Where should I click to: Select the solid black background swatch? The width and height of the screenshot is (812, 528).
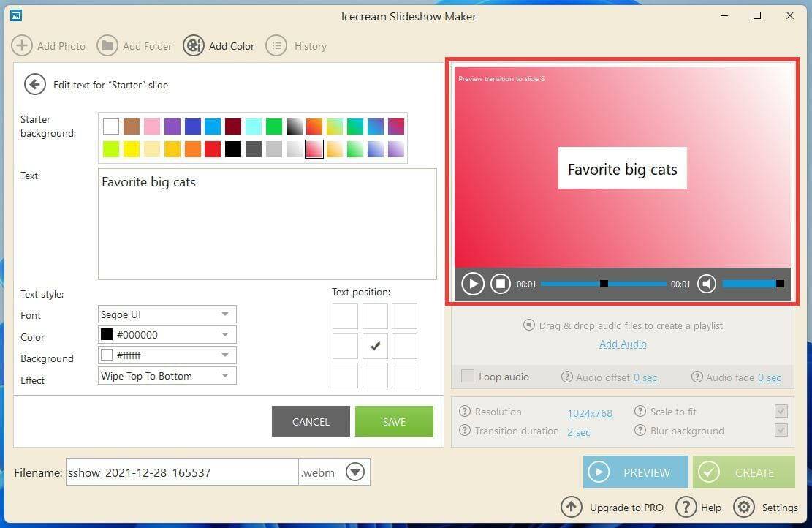233,149
